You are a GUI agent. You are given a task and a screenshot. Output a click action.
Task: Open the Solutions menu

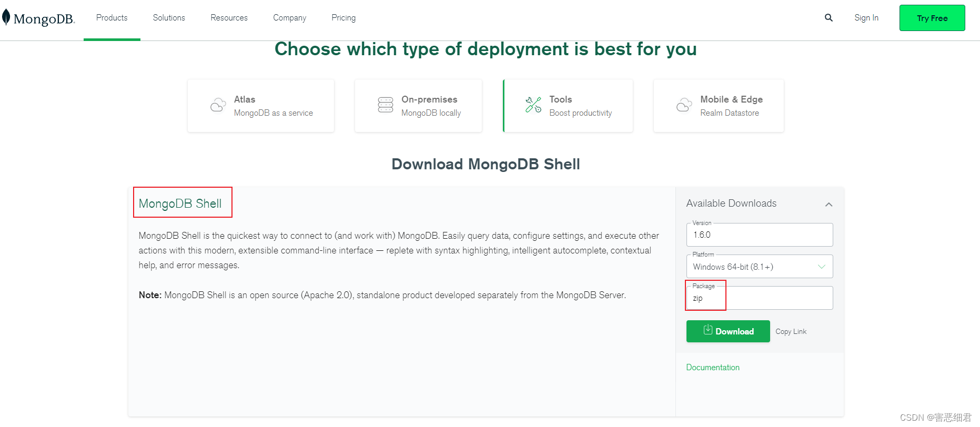click(x=169, y=18)
